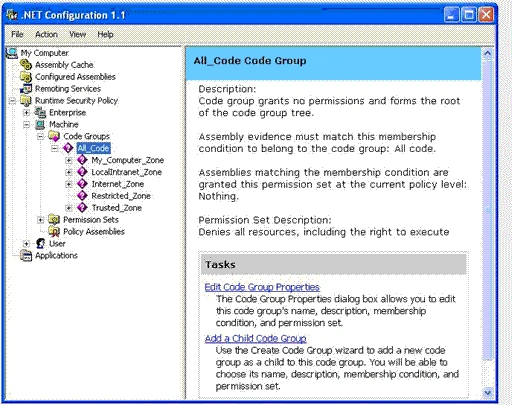Click the My_Computer_Zone diamond icon
Image resolution: width=512 pixels, height=405 pixels.
click(x=82, y=160)
